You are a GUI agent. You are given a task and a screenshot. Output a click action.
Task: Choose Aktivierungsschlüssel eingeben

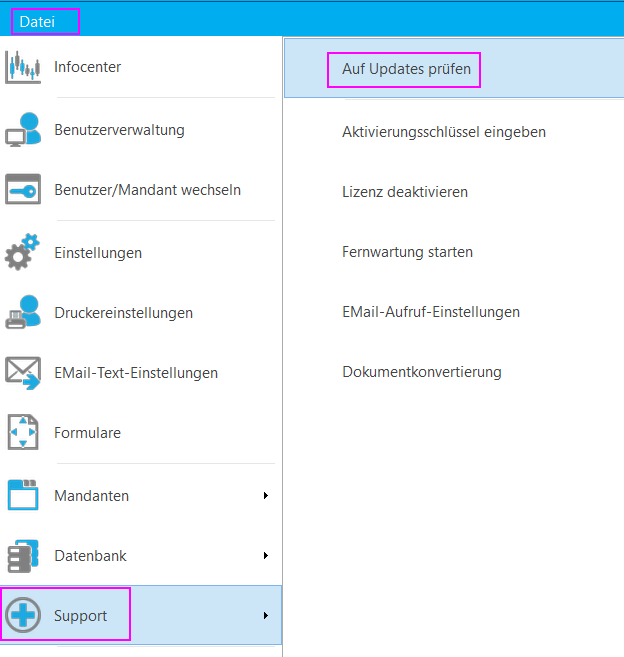[443, 132]
